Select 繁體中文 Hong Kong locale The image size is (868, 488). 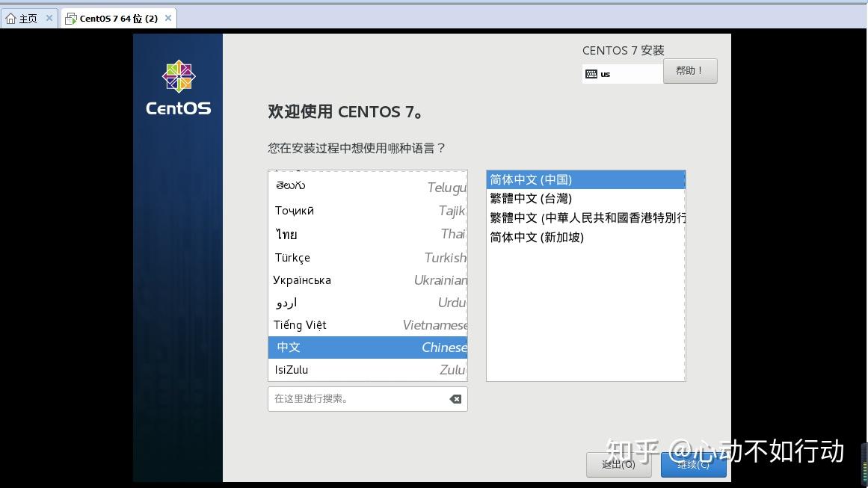tap(585, 218)
